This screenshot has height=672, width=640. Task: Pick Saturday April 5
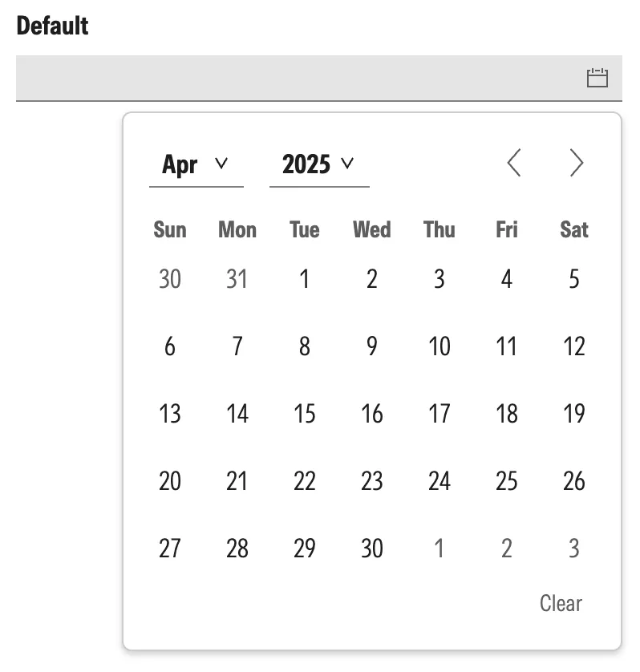pyautogui.click(x=574, y=279)
